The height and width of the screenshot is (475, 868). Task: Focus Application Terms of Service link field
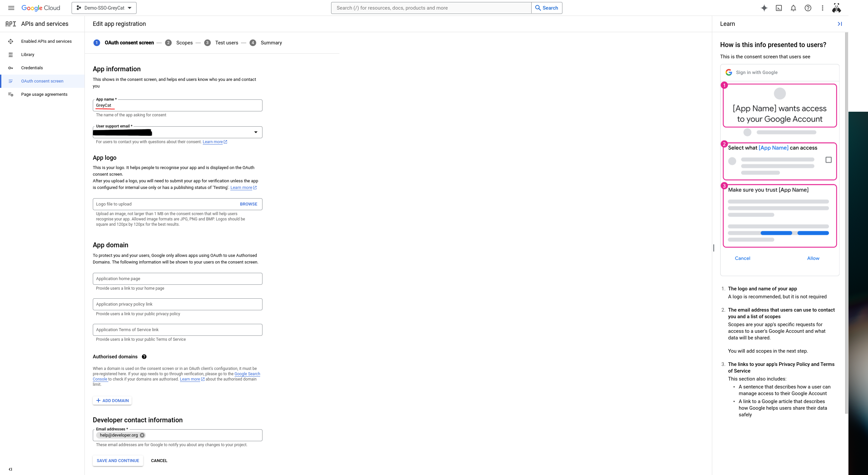[178, 330]
